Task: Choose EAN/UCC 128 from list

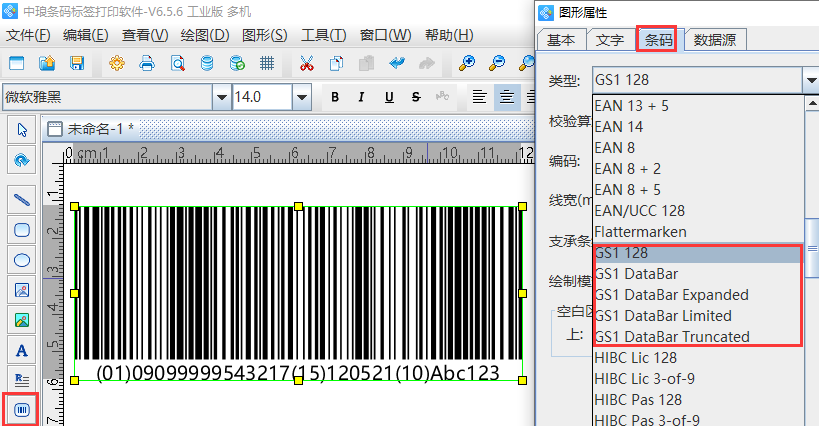Action: click(x=698, y=211)
